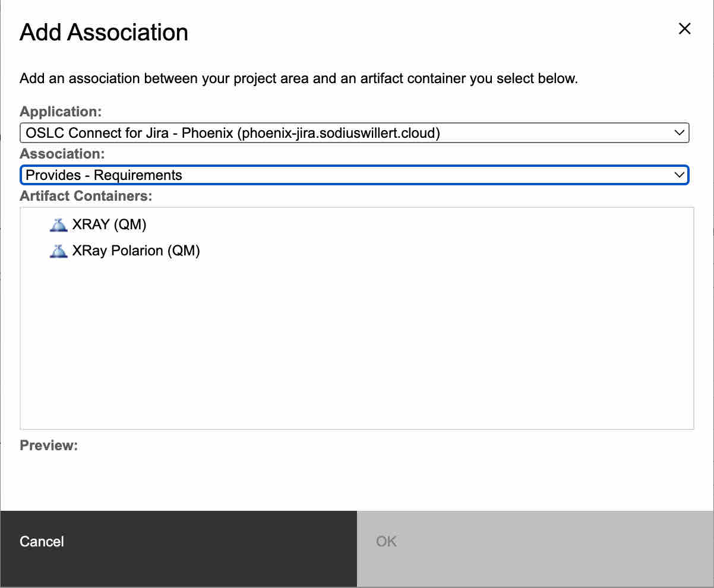Click the Application dropdown chevron arrow

[680, 132]
